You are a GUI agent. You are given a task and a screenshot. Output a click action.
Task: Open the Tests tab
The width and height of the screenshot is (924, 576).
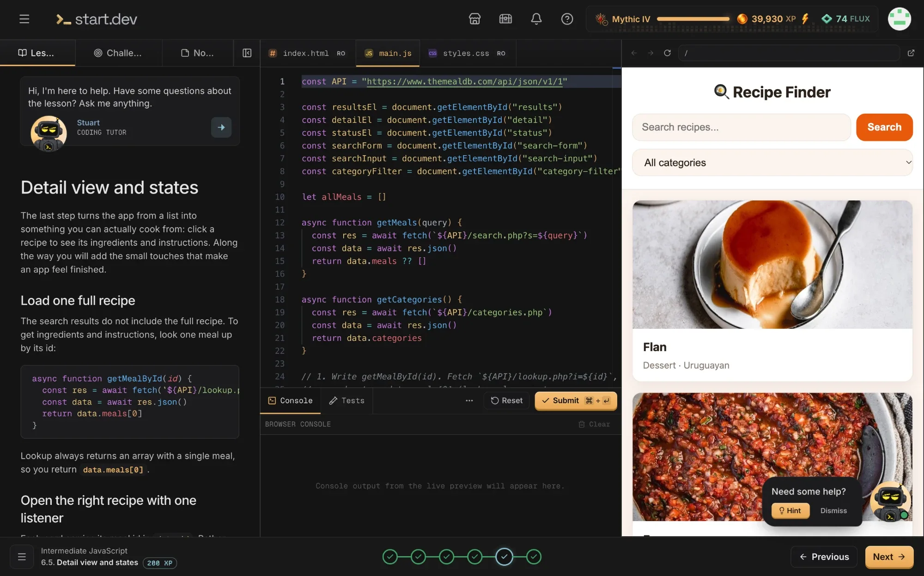[346, 400]
